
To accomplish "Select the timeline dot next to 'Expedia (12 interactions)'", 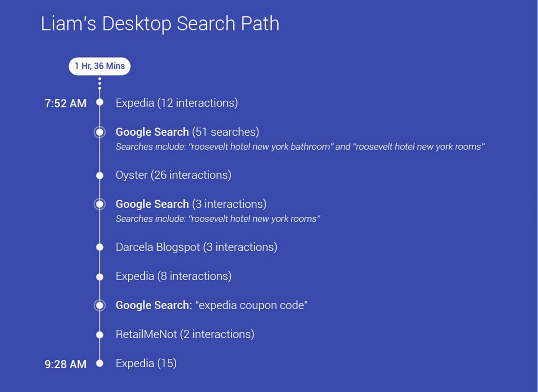I will pyautogui.click(x=100, y=102).
